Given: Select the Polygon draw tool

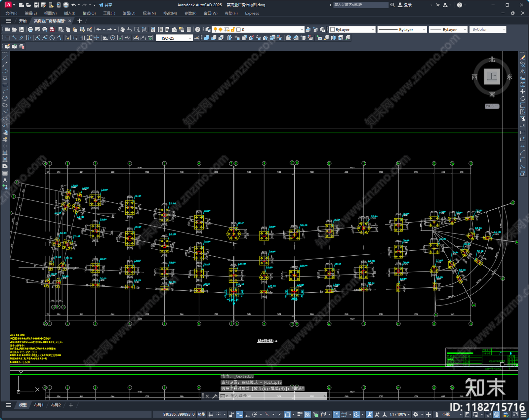Looking at the screenshot, I should click(5, 78).
